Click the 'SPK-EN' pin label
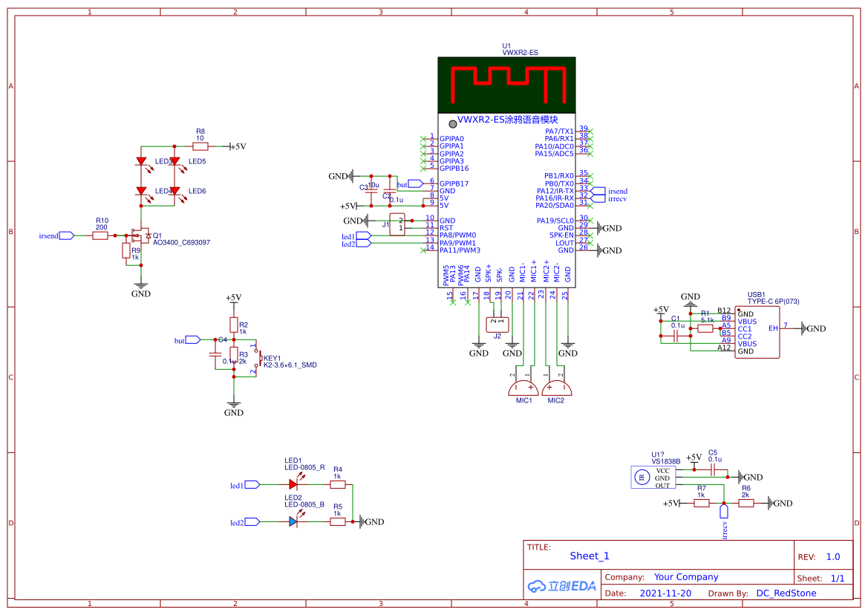868x615 pixels. pos(561,235)
